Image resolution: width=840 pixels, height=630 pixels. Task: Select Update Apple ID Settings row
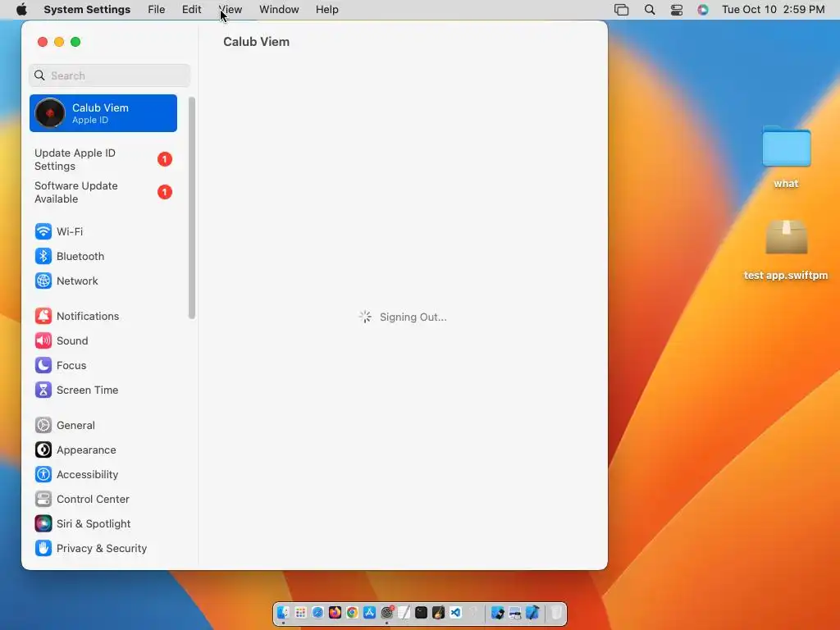(x=103, y=160)
